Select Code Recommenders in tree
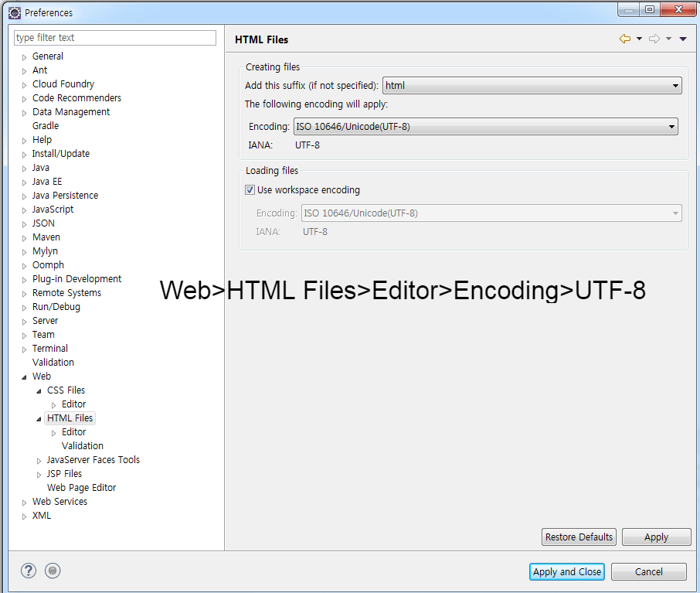 click(x=76, y=98)
